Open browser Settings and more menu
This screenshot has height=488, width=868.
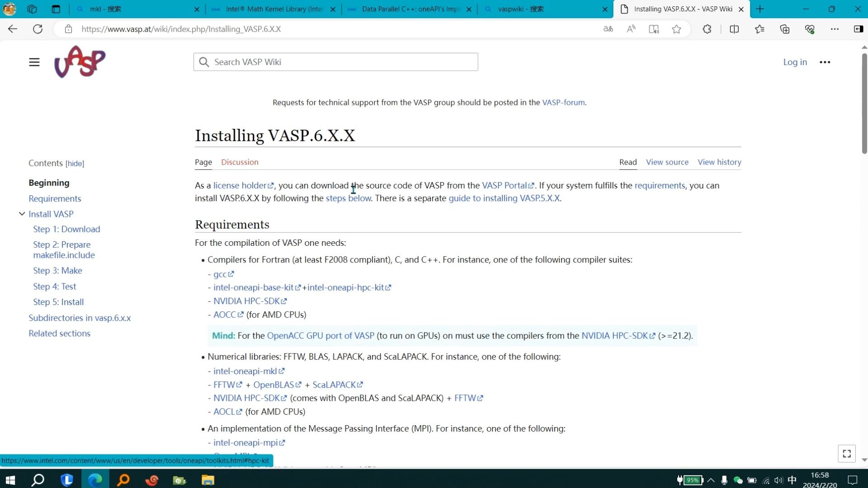click(835, 29)
